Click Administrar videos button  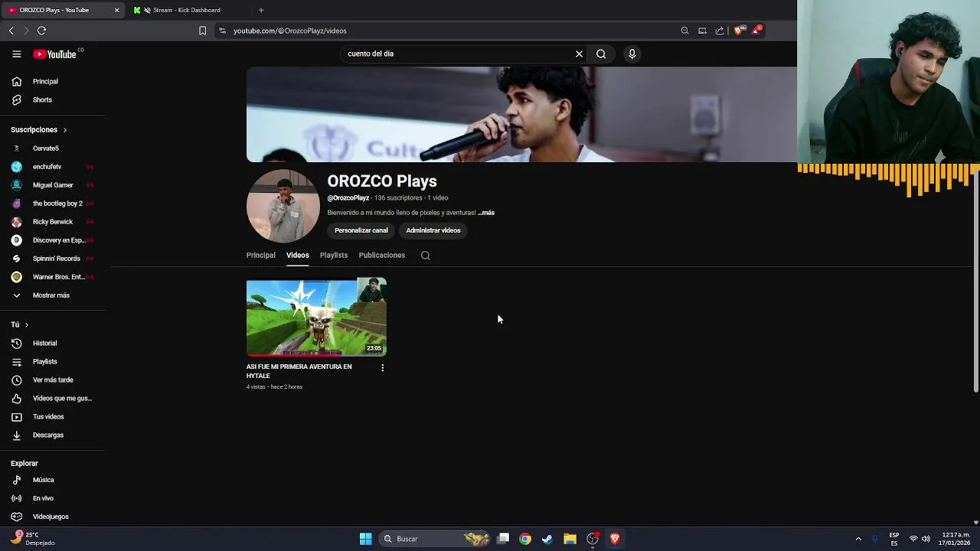[x=433, y=230]
